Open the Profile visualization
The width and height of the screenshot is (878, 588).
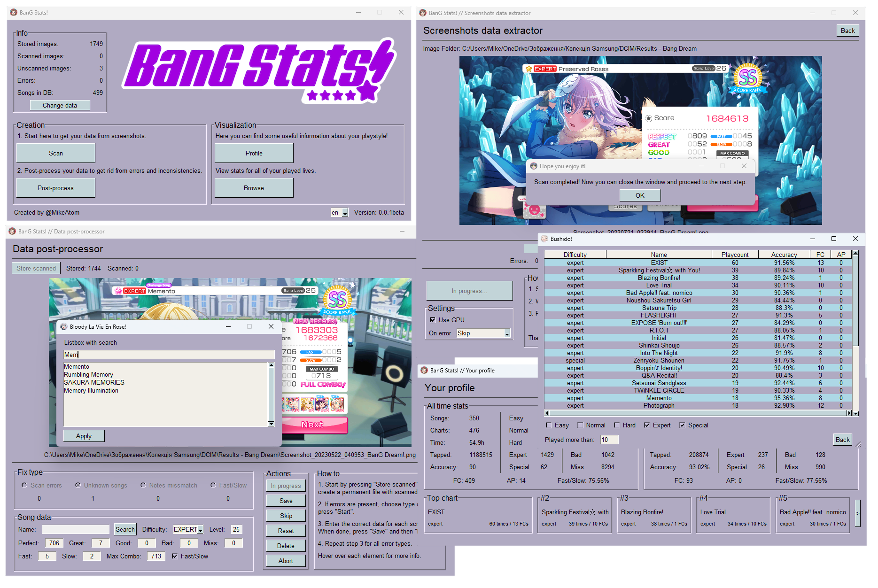click(254, 154)
